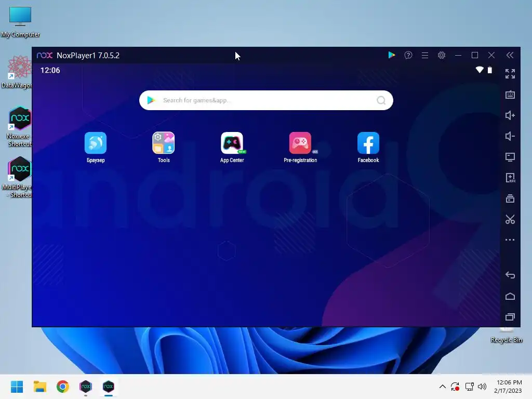The width and height of the screenshot is (532, 399).
Task: Click the nox logo in title bar
Action: [45, 55]
